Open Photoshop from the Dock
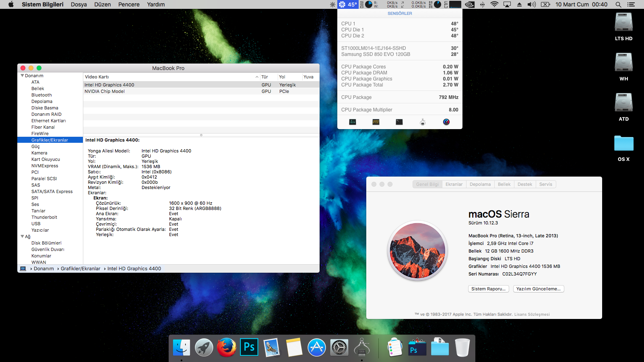This screenshot has width=644, height=362. click(x=249, y=347)
